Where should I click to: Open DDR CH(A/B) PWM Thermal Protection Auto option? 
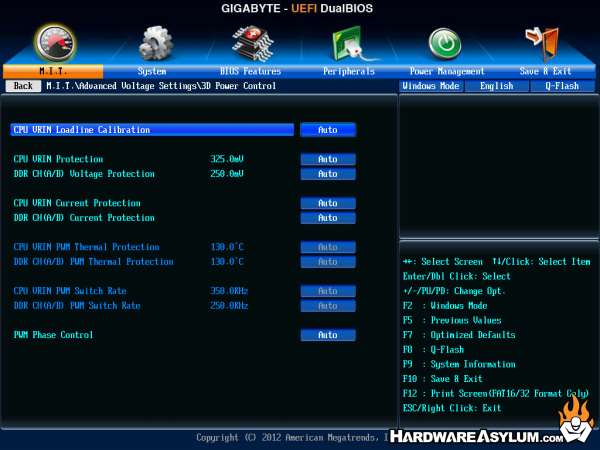(328, 262)
